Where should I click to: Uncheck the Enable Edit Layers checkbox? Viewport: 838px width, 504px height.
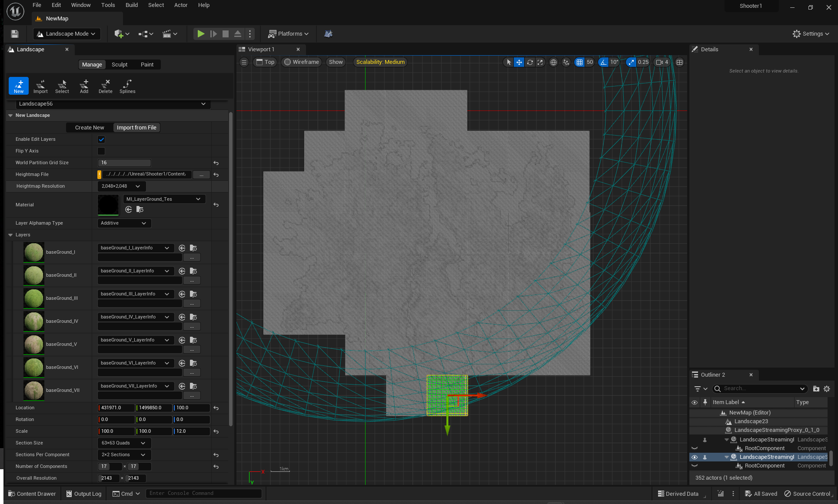click(101, 139)
